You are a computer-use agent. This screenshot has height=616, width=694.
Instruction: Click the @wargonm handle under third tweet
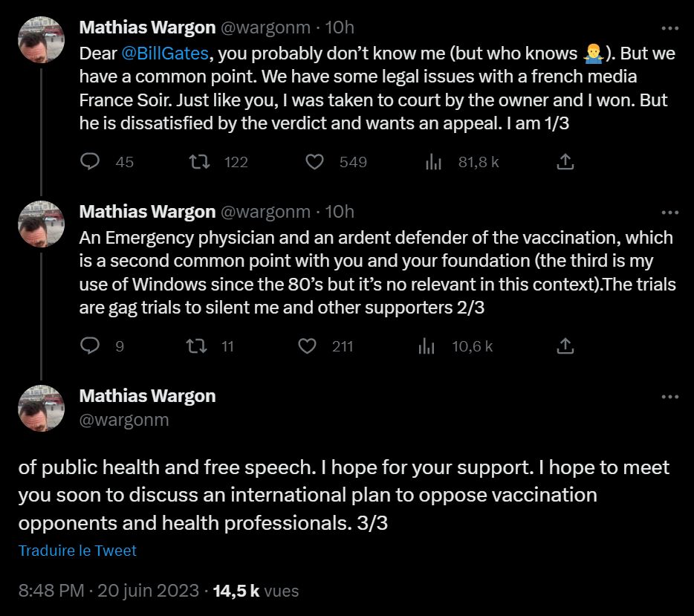click(124, 420)
